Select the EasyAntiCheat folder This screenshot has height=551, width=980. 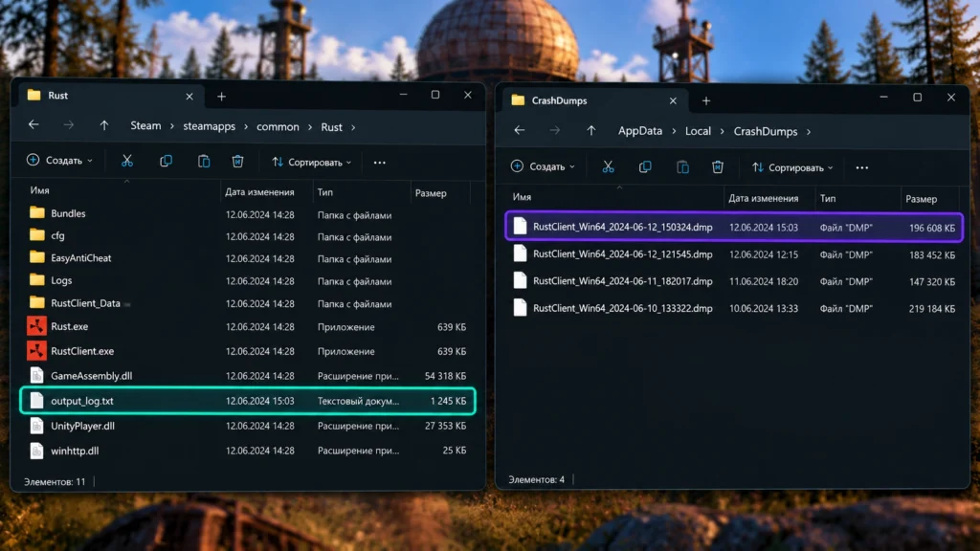[248, 258]
